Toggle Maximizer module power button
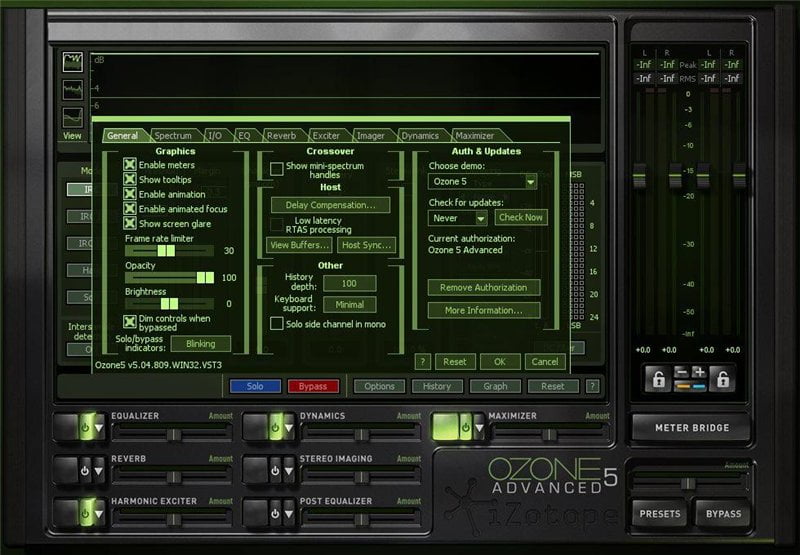The height and width of the screenshot is (555, 800). coord(465,427)
